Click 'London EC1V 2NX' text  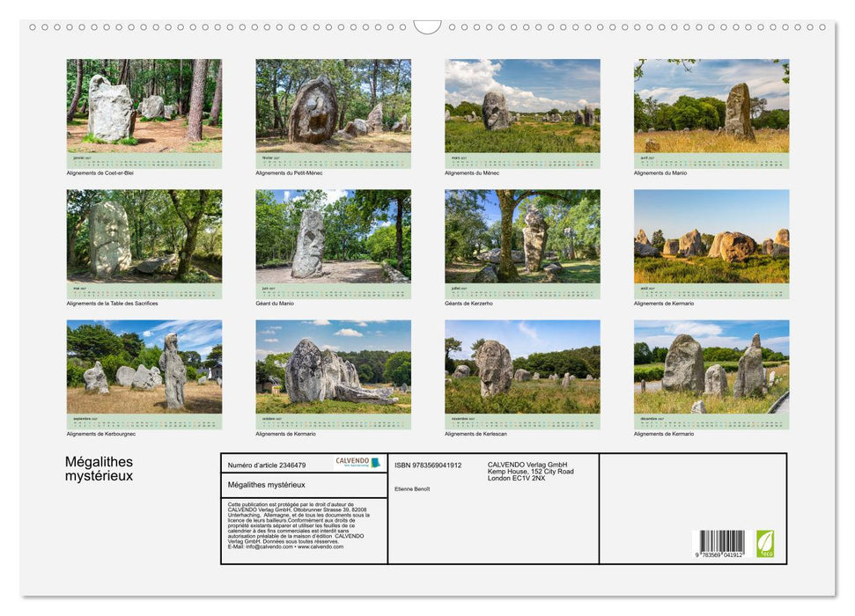516,478
